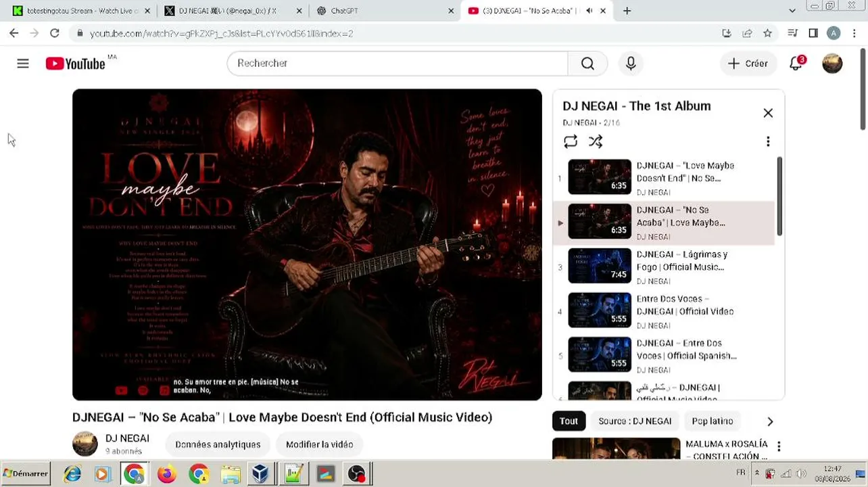Viewport: 868px width, 487px height.
Task: Click the playlist panel scrollbar
Action: 779,196
